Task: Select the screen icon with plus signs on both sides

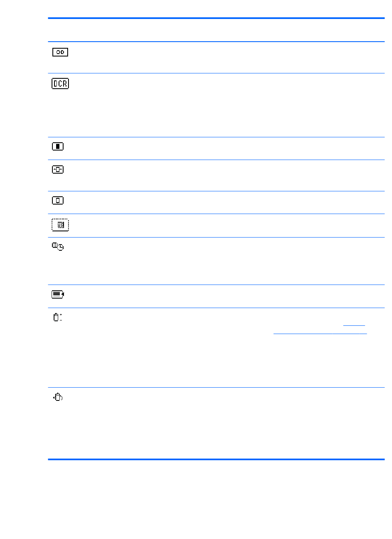Action: click(x=58, y=169)
